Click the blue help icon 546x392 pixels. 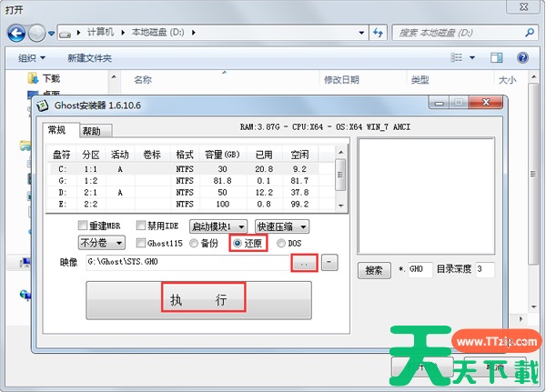click(x=522, y=57)
